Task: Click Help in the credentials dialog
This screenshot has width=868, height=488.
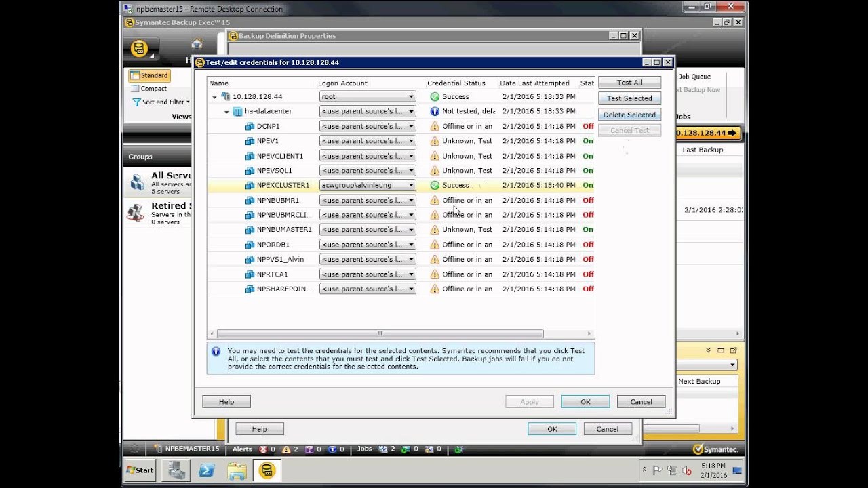Action: (226, 402)
